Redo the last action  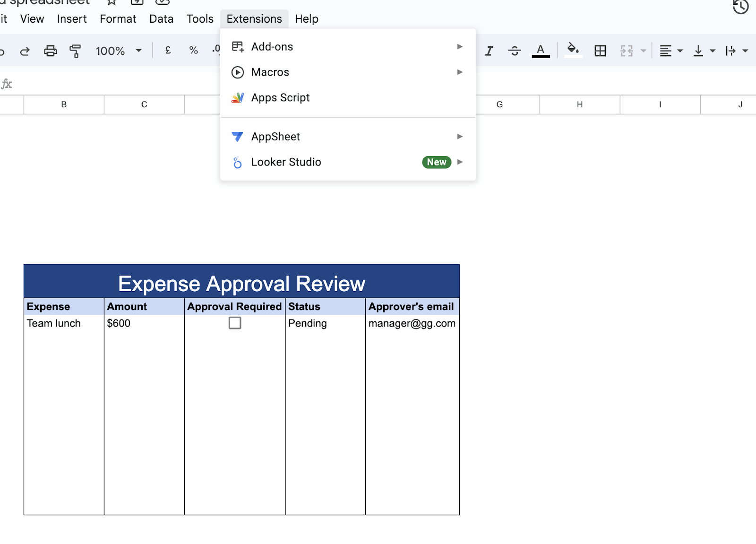[25, 51]
